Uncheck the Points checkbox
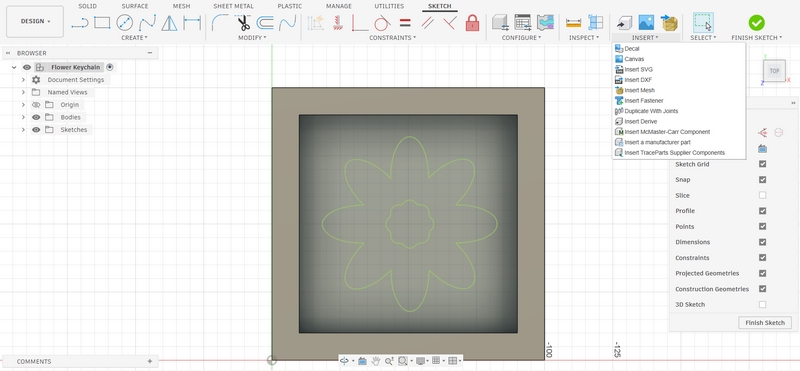Screen dimensions: 800x371 pyautogui.click(x=762, y=227)
